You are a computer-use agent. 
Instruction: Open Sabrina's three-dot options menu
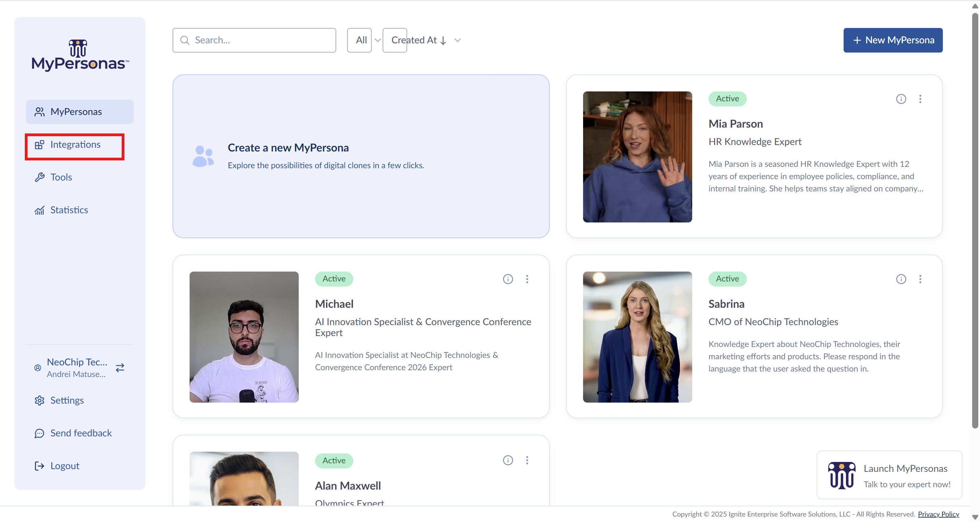coord(920,279)
